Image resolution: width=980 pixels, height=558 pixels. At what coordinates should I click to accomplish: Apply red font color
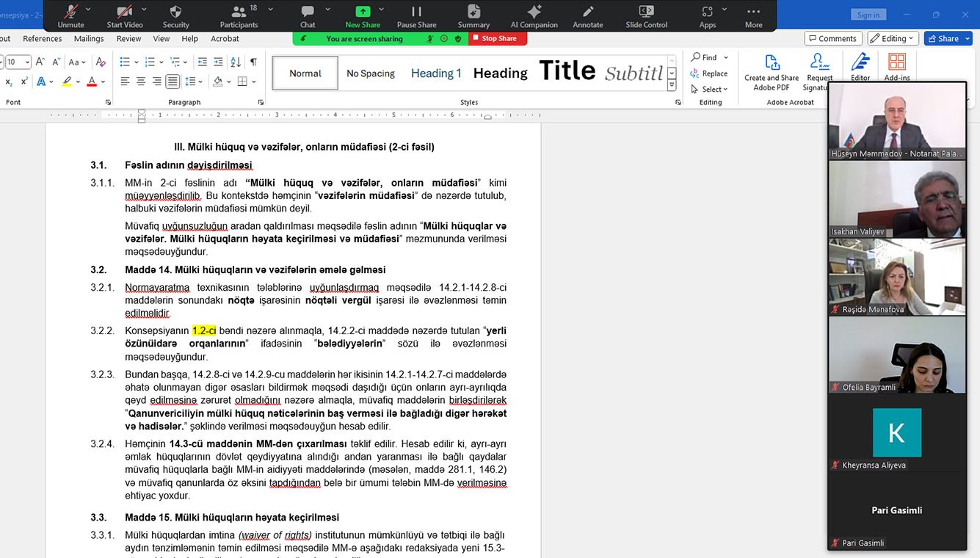tap(92, 81)
